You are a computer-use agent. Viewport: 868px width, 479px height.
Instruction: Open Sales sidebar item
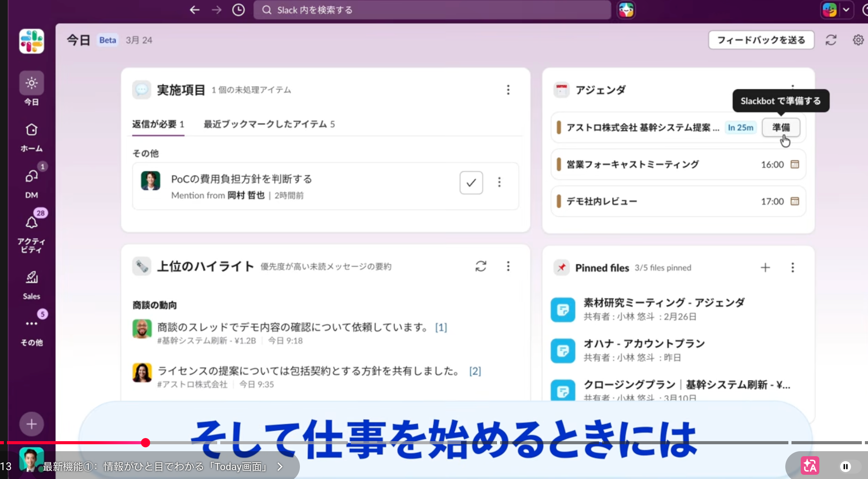(x=31, y=285)
